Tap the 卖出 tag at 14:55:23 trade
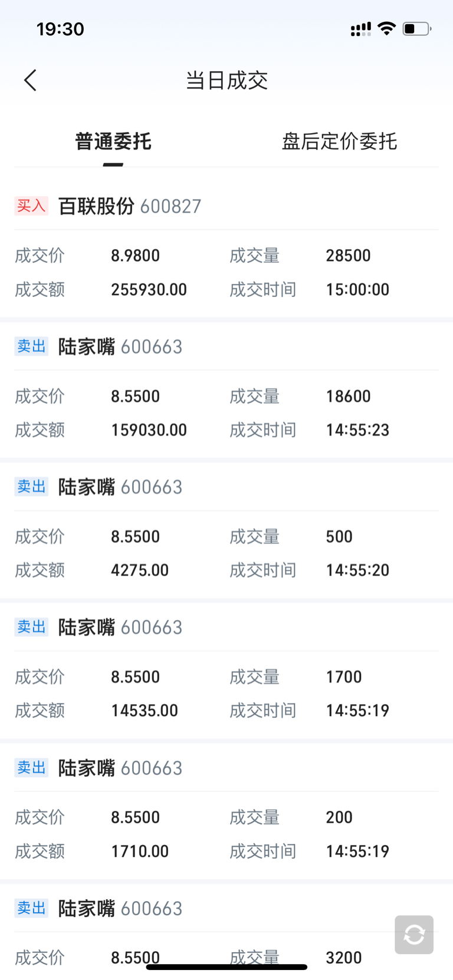The width and height of the screenshot is (453, 980). 31,347
